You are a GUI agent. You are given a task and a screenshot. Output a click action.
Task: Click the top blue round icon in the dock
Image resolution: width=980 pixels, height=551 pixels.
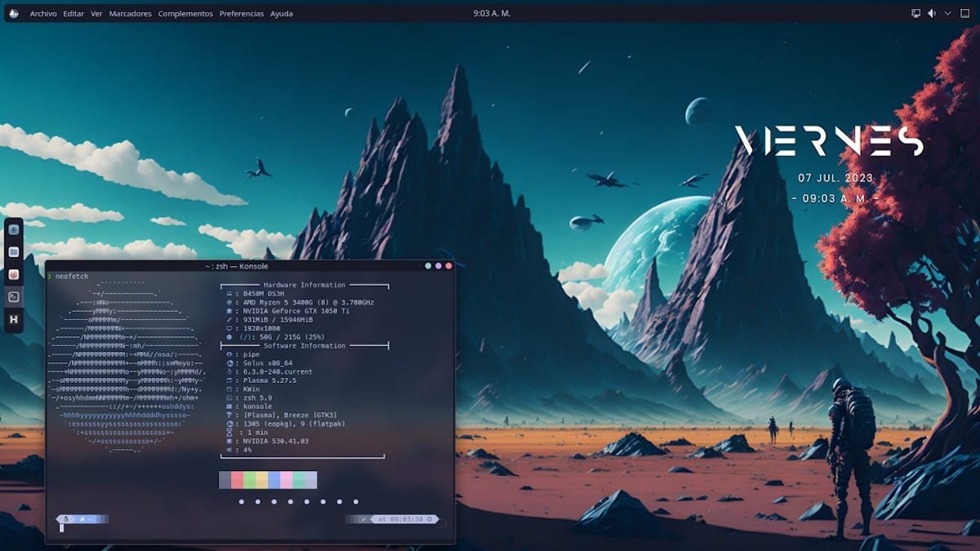pyautogui.click(x=14, y=229)
